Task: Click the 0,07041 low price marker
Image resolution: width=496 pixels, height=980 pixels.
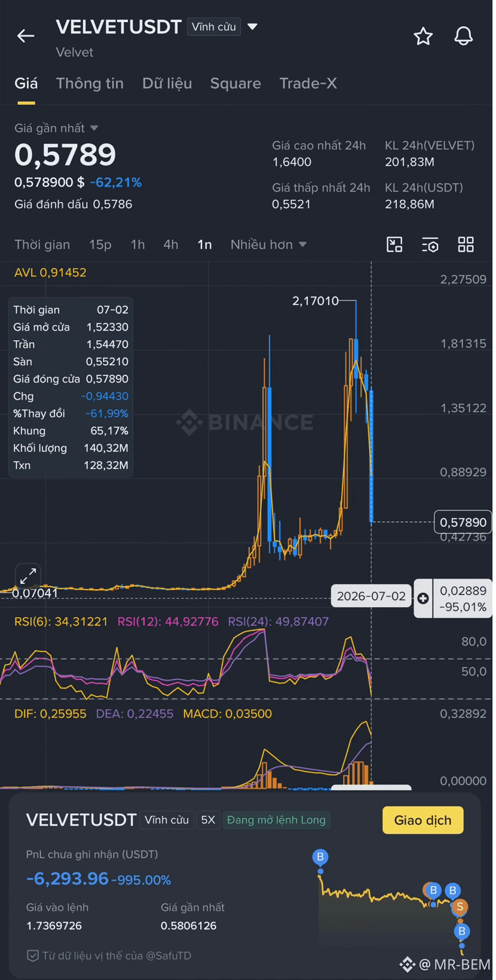Action: 35,593
